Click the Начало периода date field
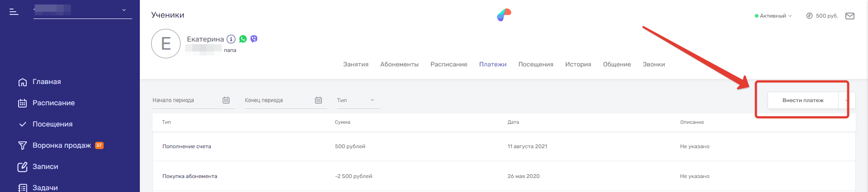The image size is (868, 192). pyautogui.click(x=186, y=100)
